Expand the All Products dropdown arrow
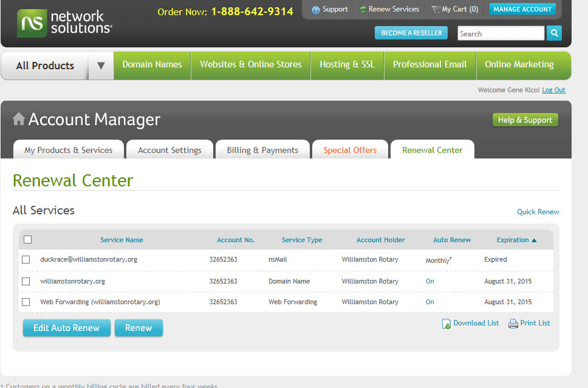This screenshot has height=388, width=588. [101, 66]
